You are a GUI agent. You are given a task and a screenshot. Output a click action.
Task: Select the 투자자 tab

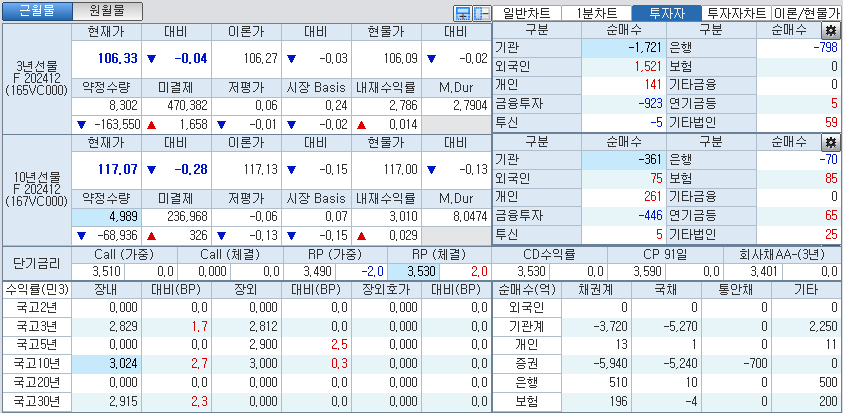[x=667, y=13]
